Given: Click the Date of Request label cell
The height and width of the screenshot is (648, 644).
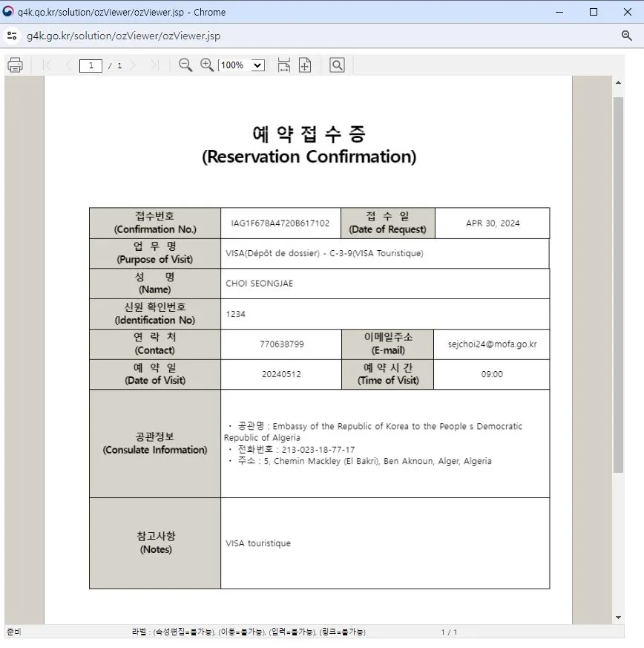Looking at the screenshot, I should coord(387,223).
